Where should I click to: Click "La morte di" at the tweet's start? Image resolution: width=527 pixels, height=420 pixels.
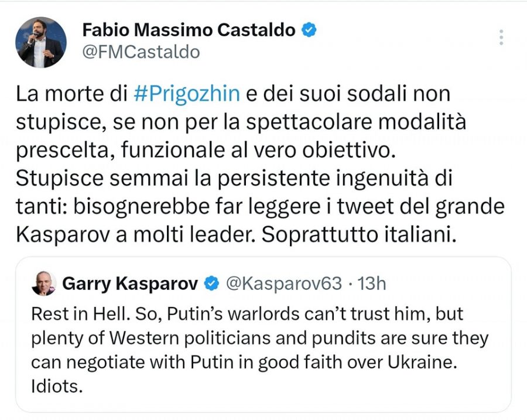(x=70, y=94)
